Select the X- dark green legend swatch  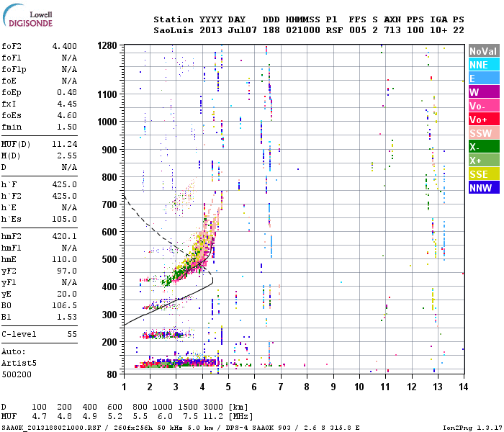click(484, 147)
